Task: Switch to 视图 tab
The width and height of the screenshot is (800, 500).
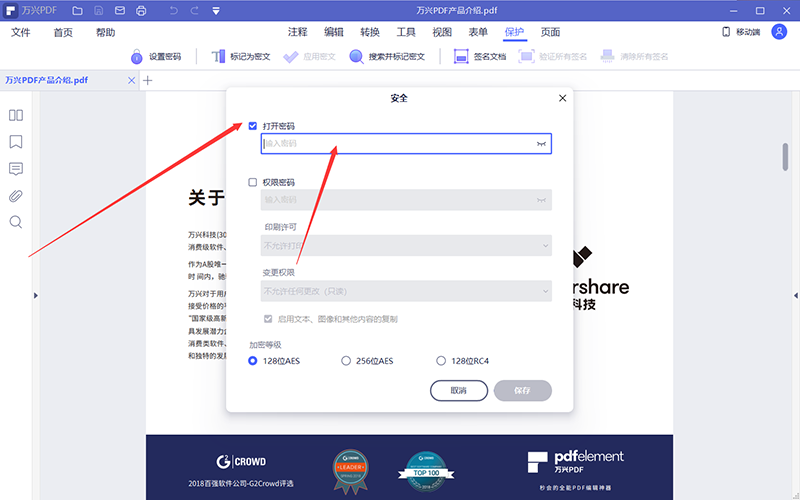Action: click(x=442, y=32)
